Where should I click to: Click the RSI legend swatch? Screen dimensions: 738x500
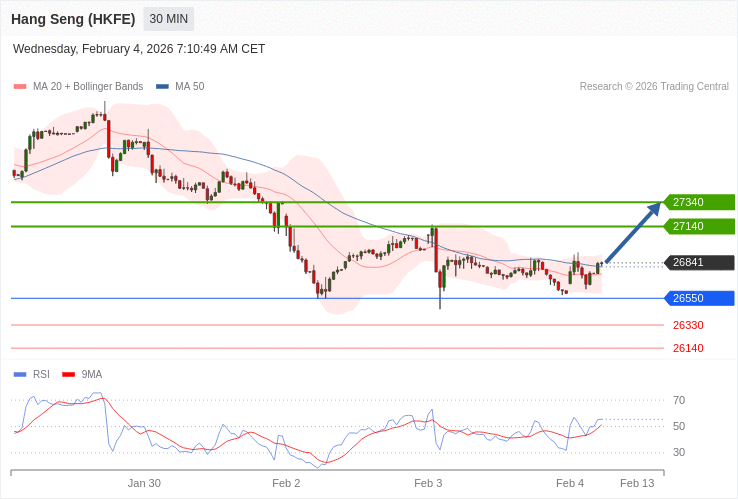[20, 375]
